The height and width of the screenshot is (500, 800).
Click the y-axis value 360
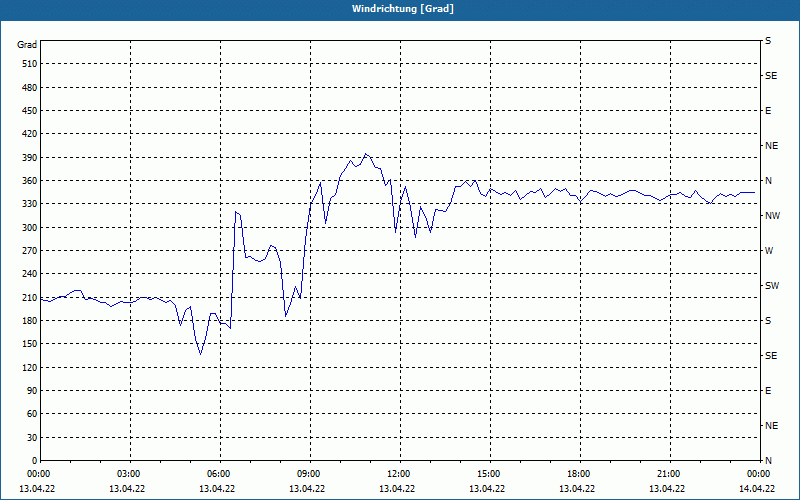tap(30, 181)
